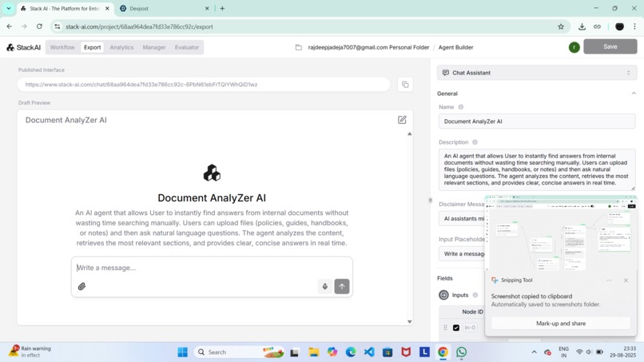Dismiss the Snipping Tool notification
This screenshot has width=644, height=362.
point(626,280)
